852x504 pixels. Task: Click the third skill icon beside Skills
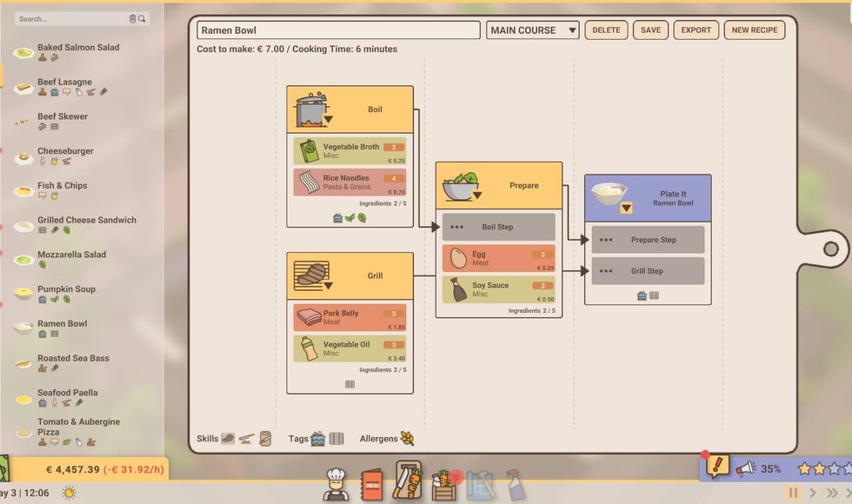[x=265, y=438]
